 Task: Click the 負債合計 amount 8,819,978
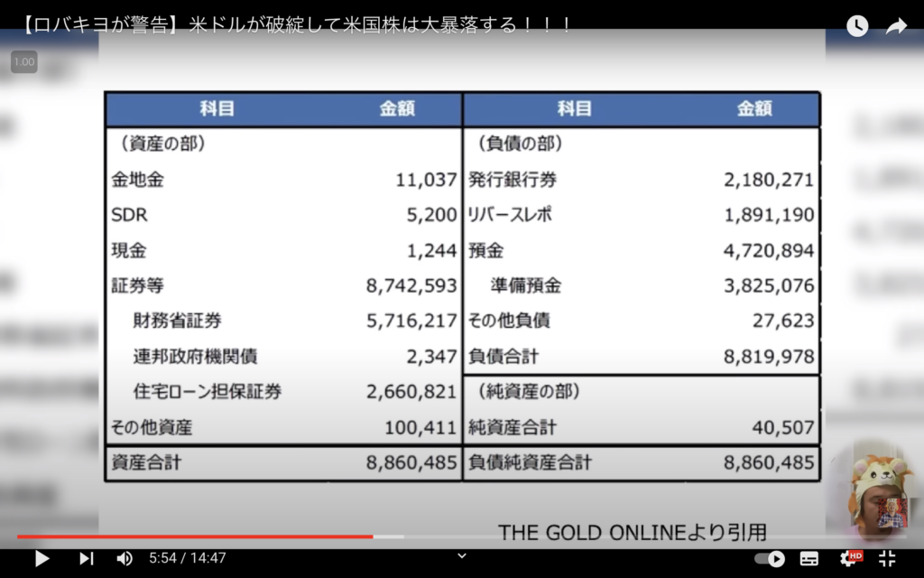click(x=769, y=356)
